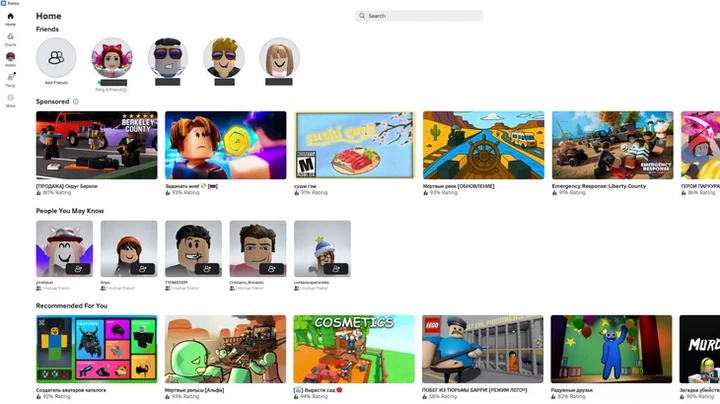This screenshot has width=720, height=404.
Task: Open the friend with long blonde hair
Action: (x=279, y=58)
